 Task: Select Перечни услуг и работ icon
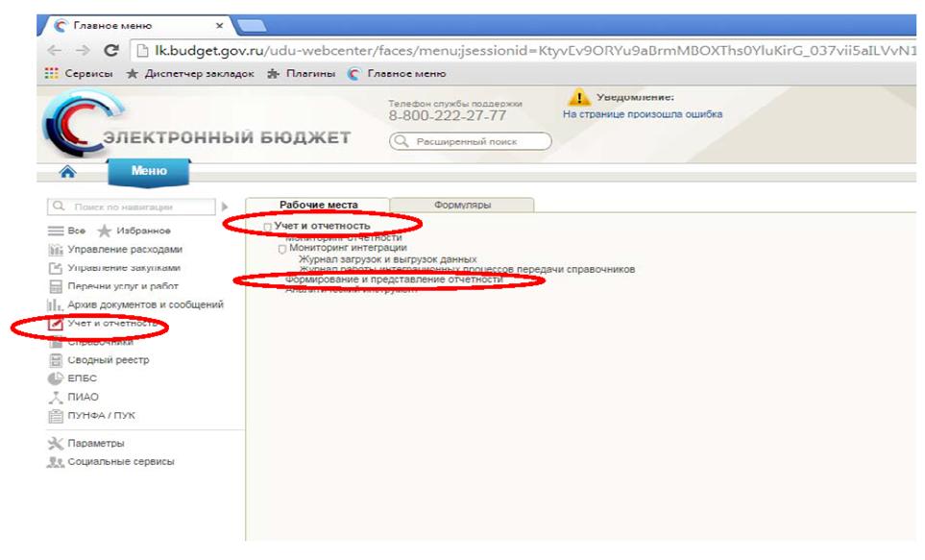(56, 286)
